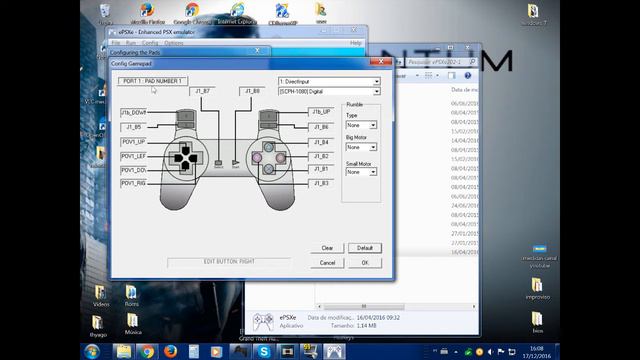Click the Explorer horizontal scrollbar thumb
640x360 pixels.
[x=364, y=306]
